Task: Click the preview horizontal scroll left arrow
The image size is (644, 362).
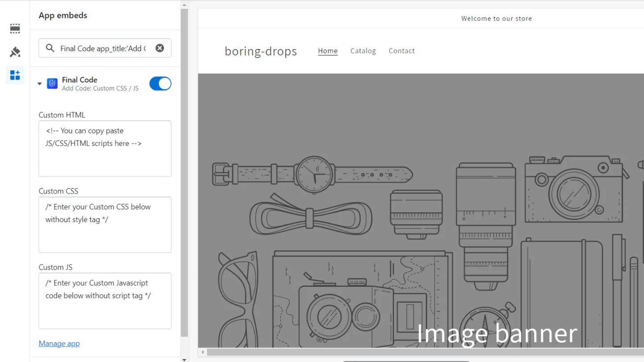Action: tap(203, 352)
